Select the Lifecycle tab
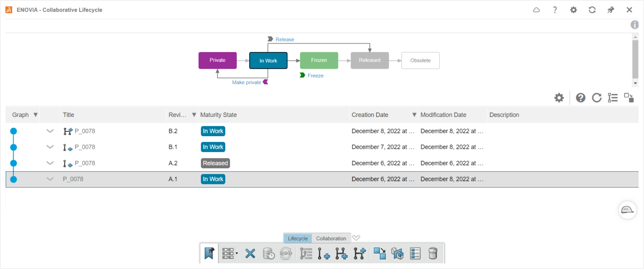This screenshot has height=269, width=644. click(298, 238)
